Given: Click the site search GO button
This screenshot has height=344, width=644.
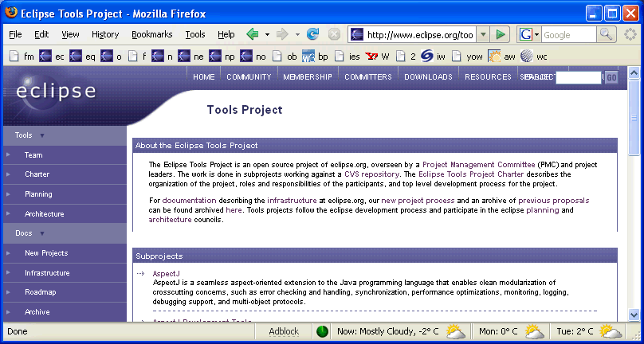Looking at the screenshot, I should click(x=611, y=77).
